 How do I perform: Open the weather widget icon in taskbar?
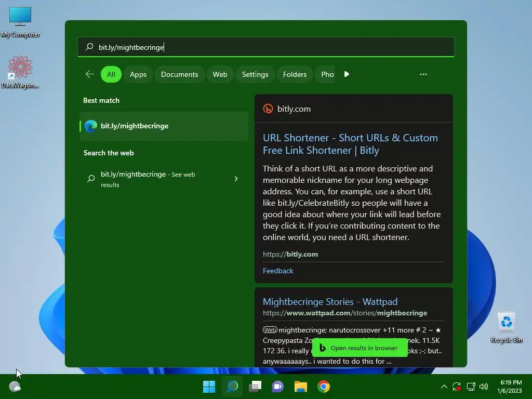15,387
